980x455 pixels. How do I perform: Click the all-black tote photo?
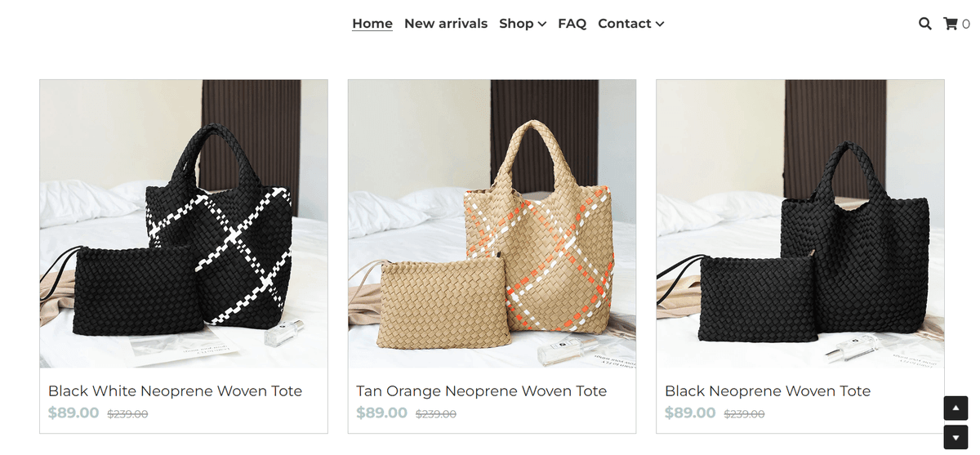800,224
